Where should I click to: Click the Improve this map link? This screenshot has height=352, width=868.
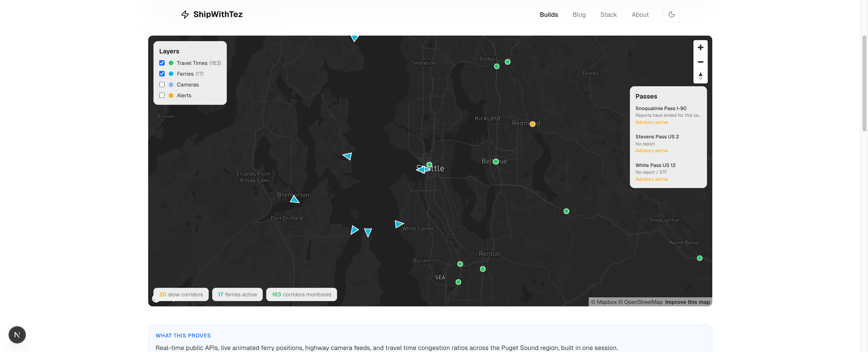tap(687, 302)
